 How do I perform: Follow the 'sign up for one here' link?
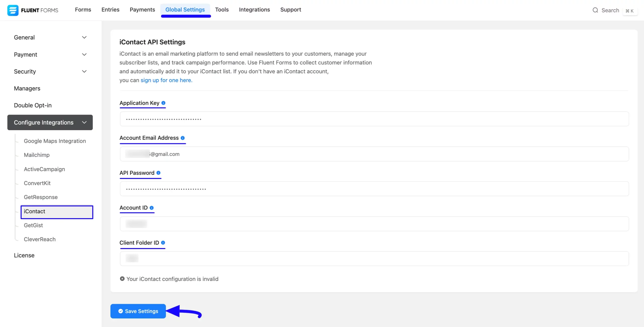tap(166, 80)
